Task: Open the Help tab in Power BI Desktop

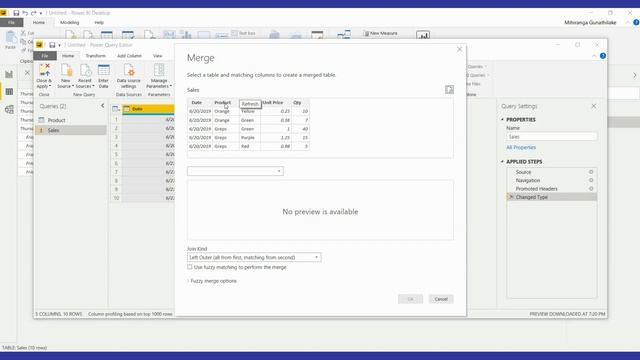Action: click(x=99, y=22)
